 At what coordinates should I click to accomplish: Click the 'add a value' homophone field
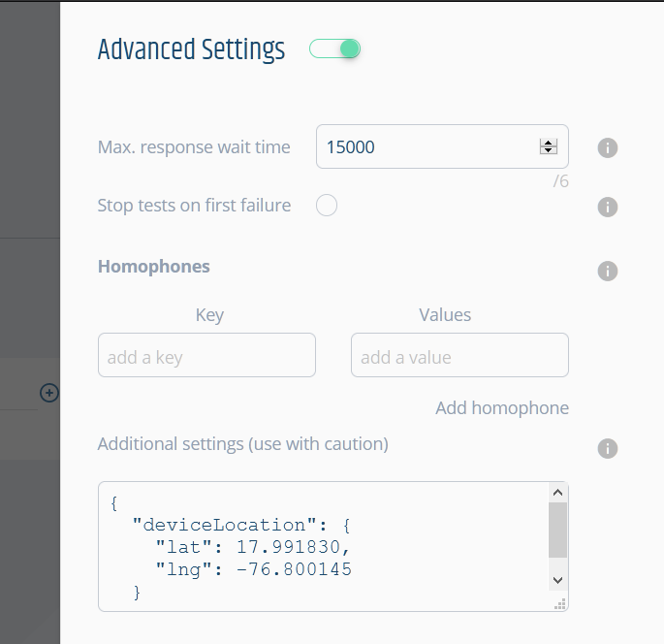pos(459,355)
